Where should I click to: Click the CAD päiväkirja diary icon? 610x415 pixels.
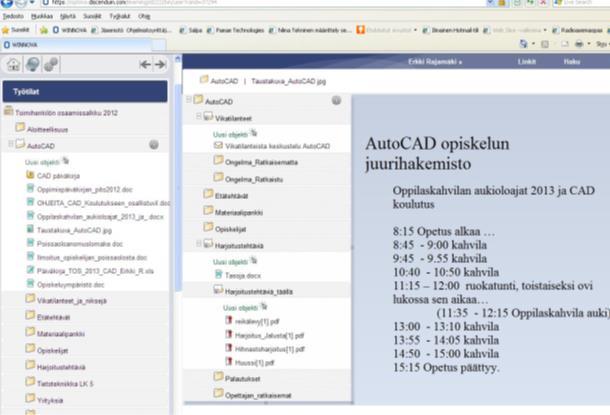30,175
